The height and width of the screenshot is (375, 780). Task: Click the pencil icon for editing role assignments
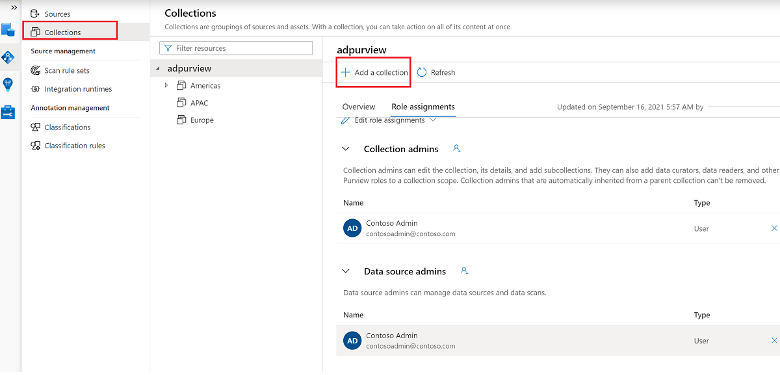(x=345, y=120)
